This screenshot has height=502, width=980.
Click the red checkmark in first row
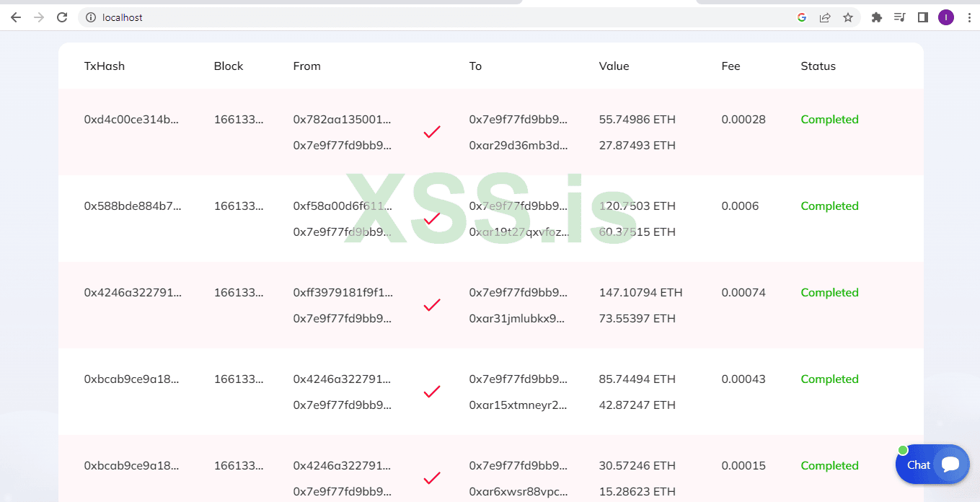coord(432,132)
